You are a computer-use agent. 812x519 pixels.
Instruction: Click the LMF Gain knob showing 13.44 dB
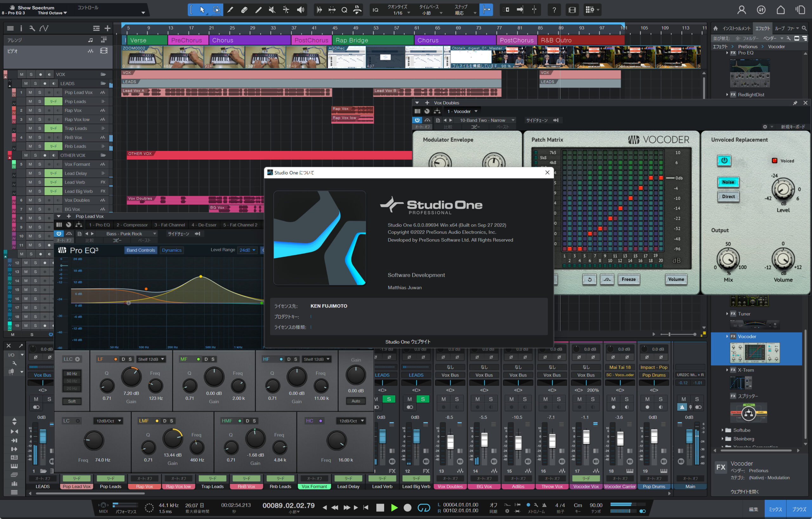173,438
